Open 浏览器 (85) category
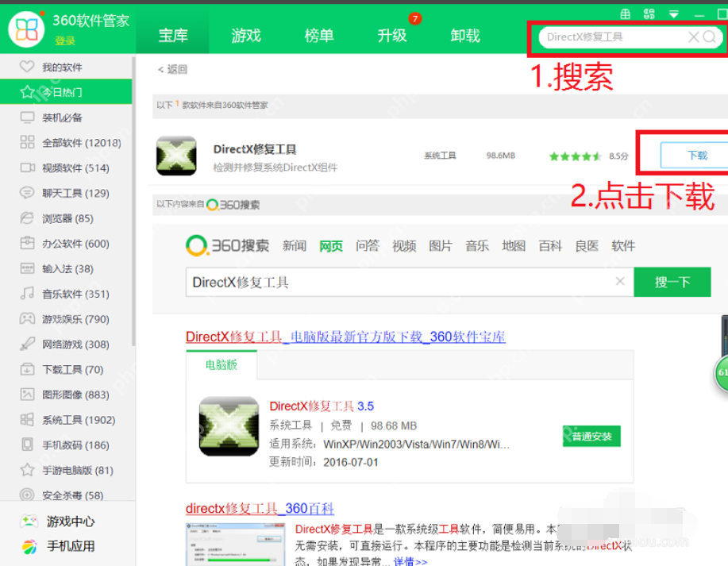 pos(66,218)
